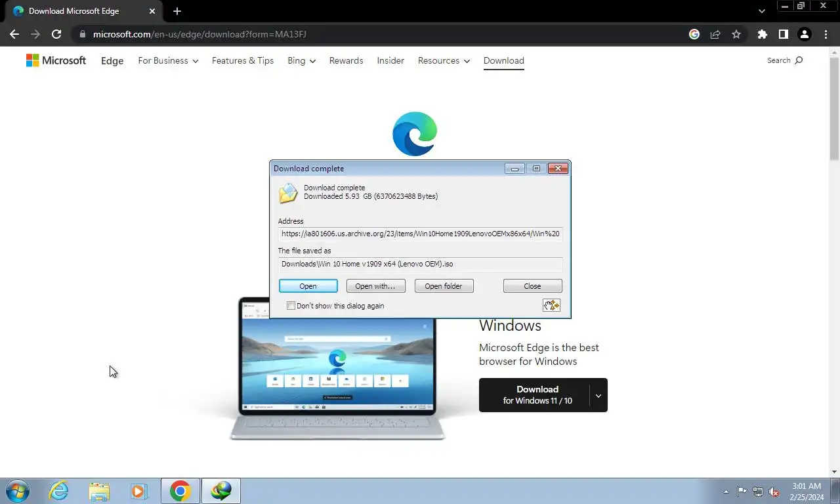Click the Close button in dialog
The width and height of the screenshot is (840, 504).
click(532, 286)
